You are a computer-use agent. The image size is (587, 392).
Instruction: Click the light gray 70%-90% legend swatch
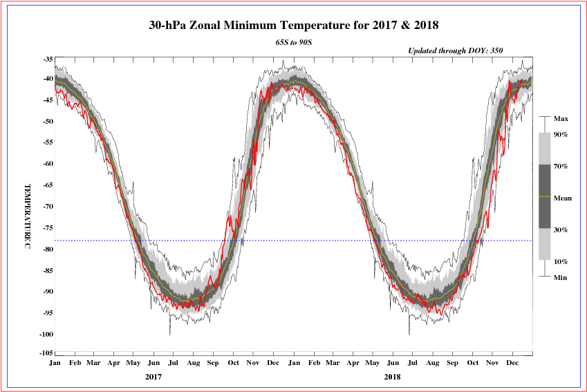point(545,149)
